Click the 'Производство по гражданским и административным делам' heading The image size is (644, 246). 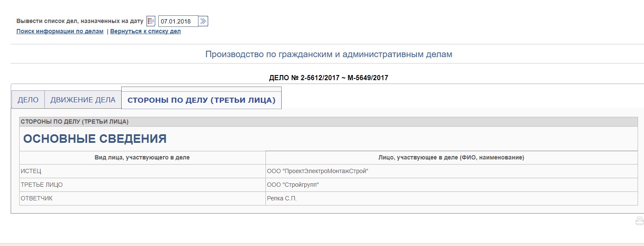[328, 55]
